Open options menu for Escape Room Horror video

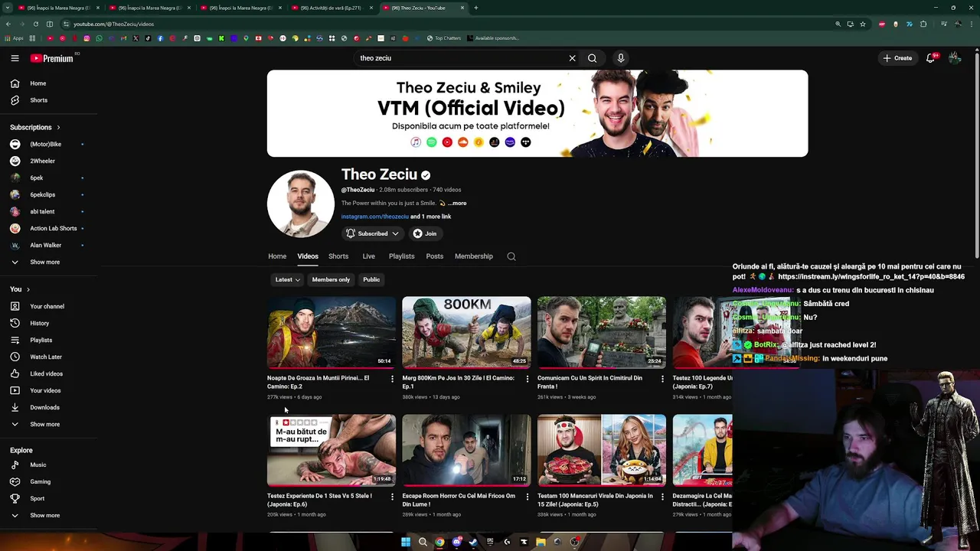coord(527,497)
